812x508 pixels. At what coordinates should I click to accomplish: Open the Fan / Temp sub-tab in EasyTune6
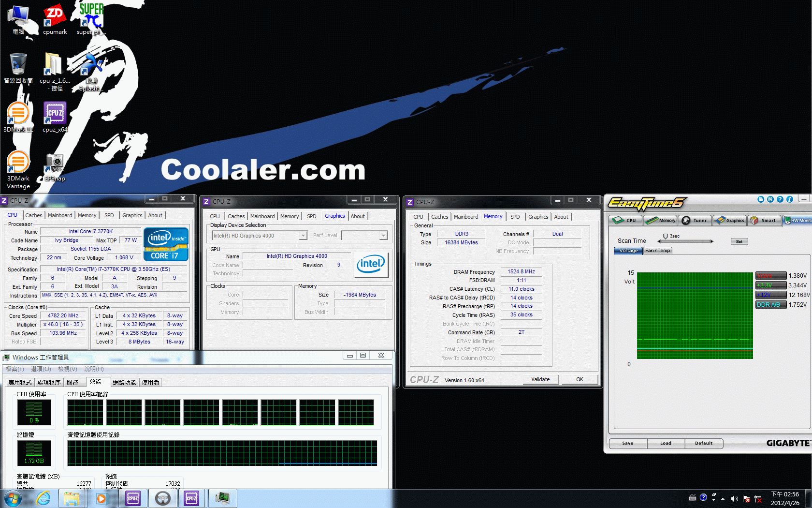(x=658, y=251)
